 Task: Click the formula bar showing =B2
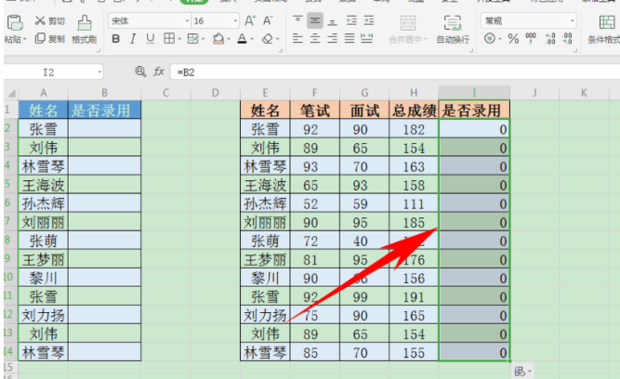pyautogui.click(x=395, y=72)
